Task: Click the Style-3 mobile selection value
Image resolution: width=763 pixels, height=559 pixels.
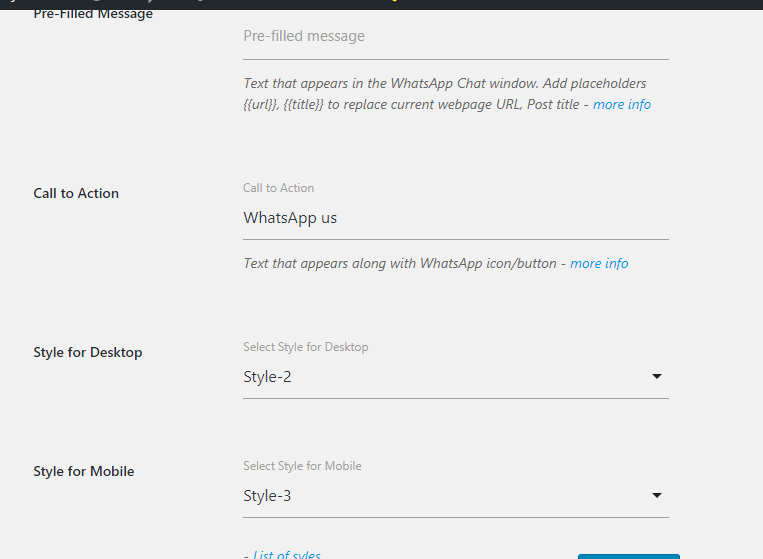Action: pyautogui.click(x=268, y=496)
